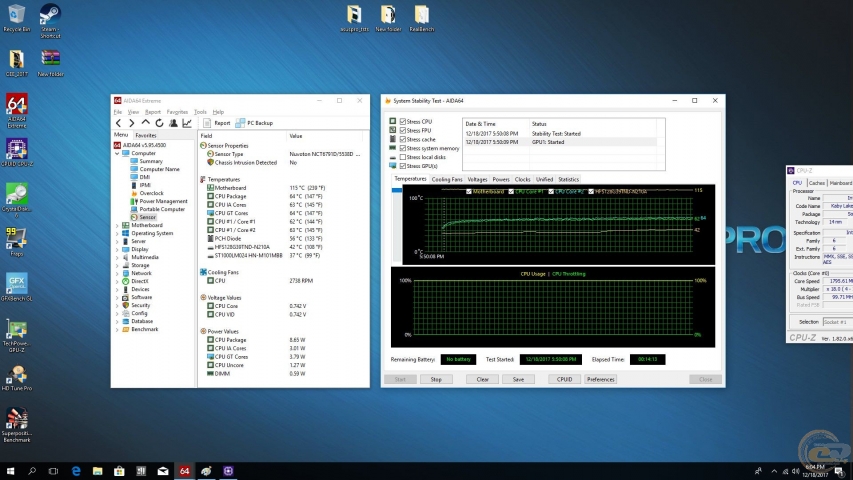Expand the Benchmark tree node
The width and height of the screenshot is (853, 480).
117,329
